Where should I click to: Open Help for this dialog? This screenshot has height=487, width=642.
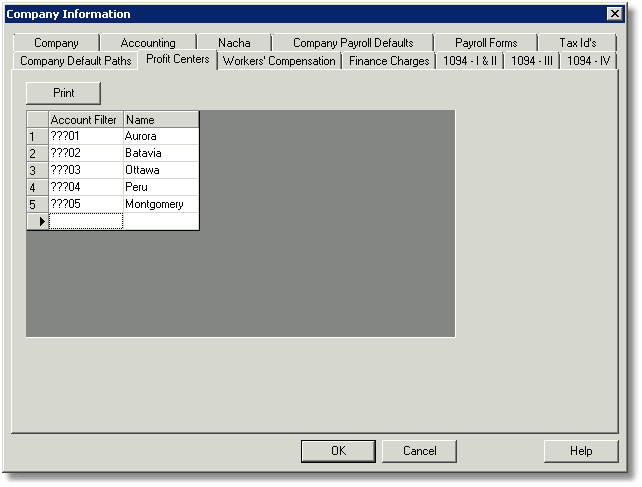pos(581,451)
